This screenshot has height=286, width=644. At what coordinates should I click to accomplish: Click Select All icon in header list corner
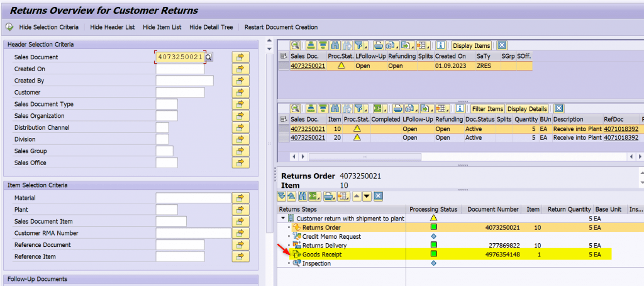[x=284, y=56]
